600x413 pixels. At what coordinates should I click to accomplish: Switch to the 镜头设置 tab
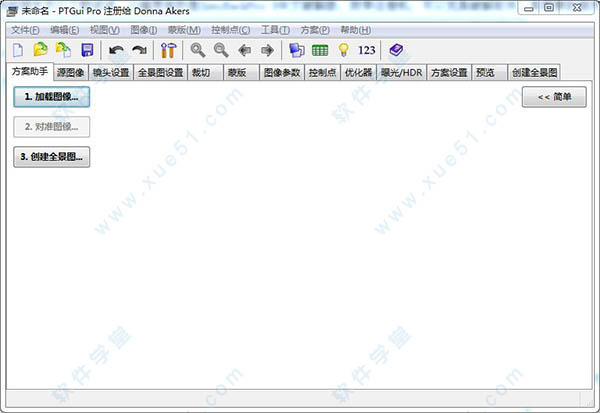111,73
